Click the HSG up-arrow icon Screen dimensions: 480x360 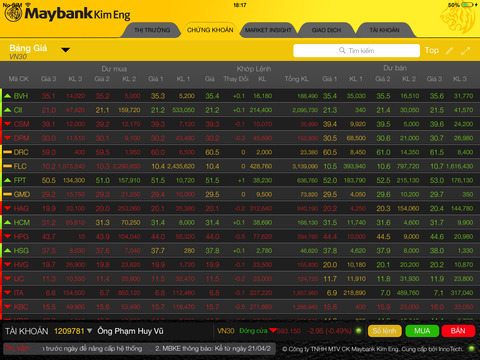click(7, 250)
